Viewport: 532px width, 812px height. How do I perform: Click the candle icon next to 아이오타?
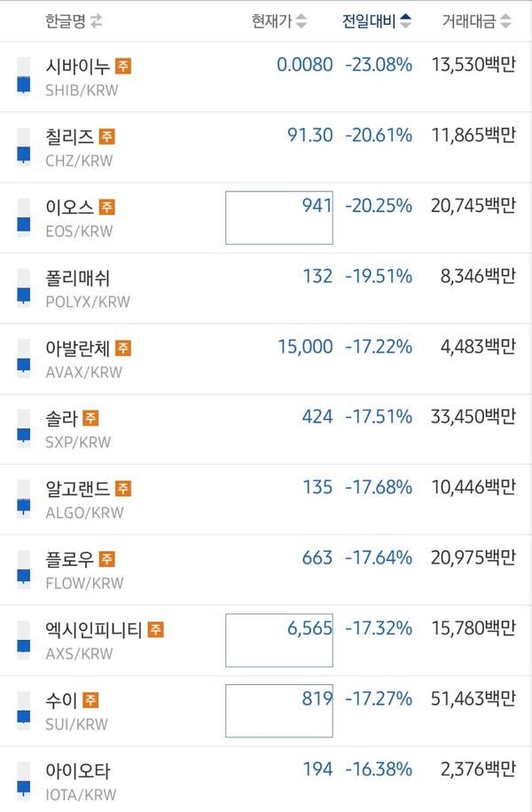coord(23,781)
